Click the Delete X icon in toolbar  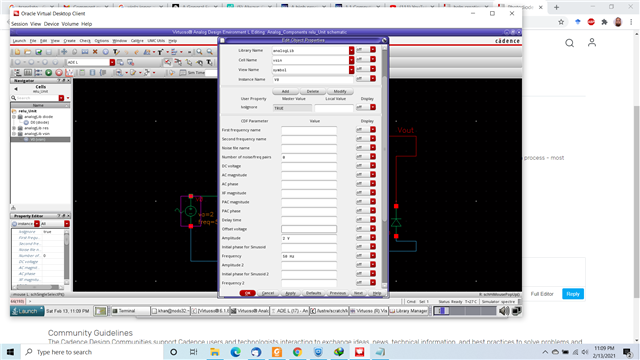pos(95,52)
